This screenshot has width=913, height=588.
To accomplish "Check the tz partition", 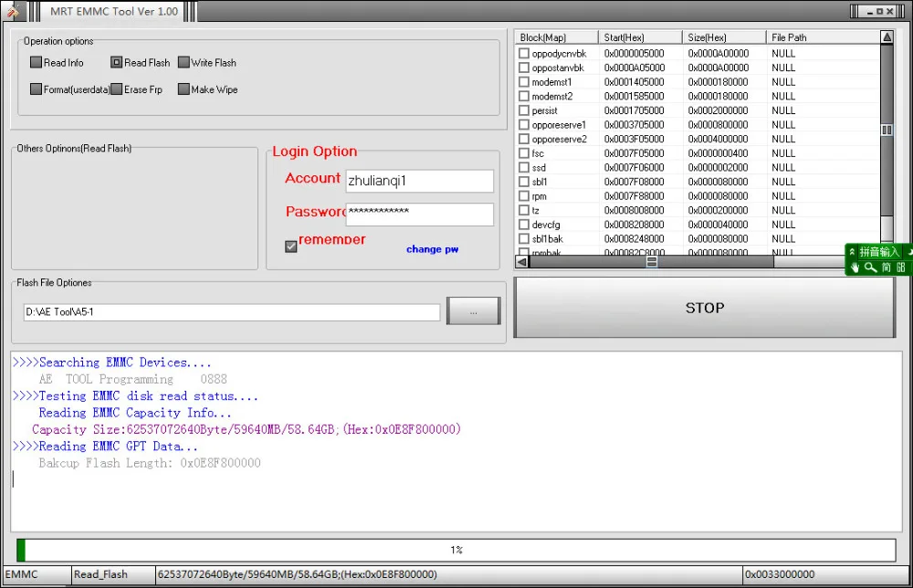I will (524, 210).
